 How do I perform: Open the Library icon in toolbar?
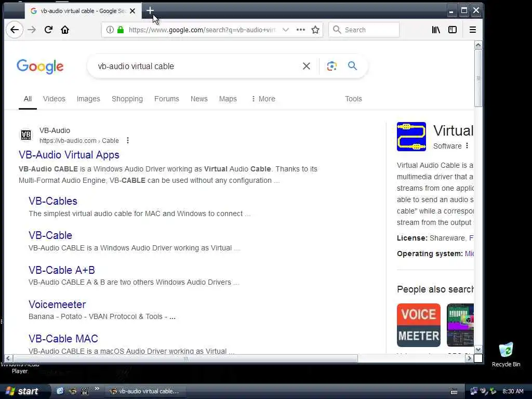tap(436, 30)
